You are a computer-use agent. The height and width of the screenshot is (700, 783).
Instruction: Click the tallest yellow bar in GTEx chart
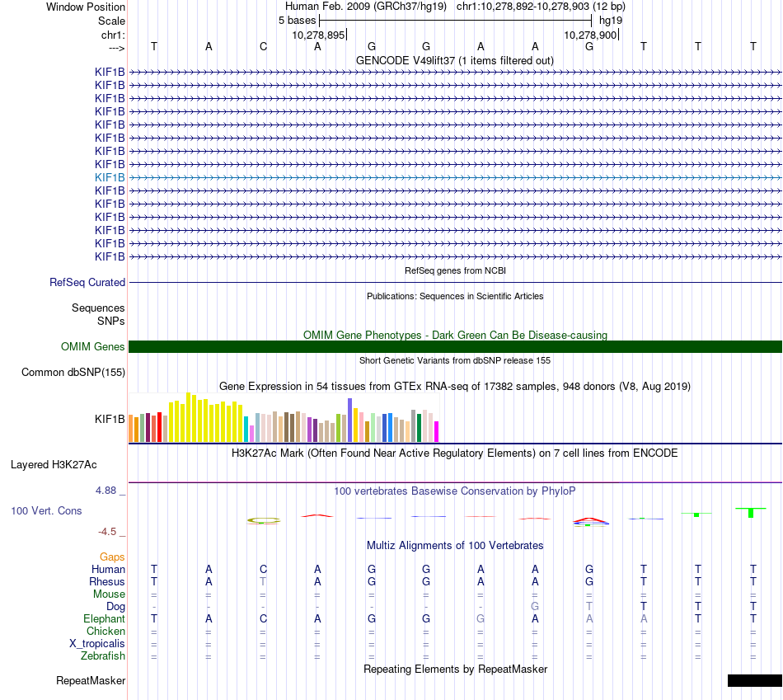pos(188,417)
